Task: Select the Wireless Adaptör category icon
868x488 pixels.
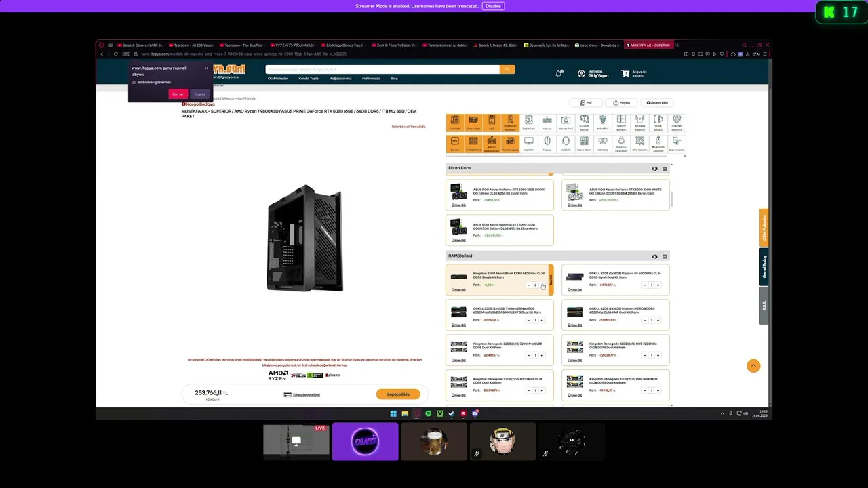Action: click(639, 123)
